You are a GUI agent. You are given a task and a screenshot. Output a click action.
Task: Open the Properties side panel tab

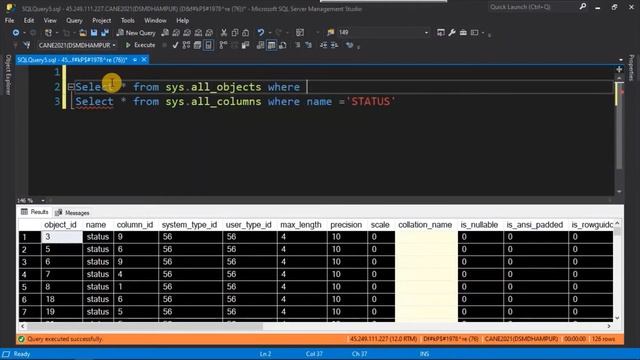[x=631, y=68]
